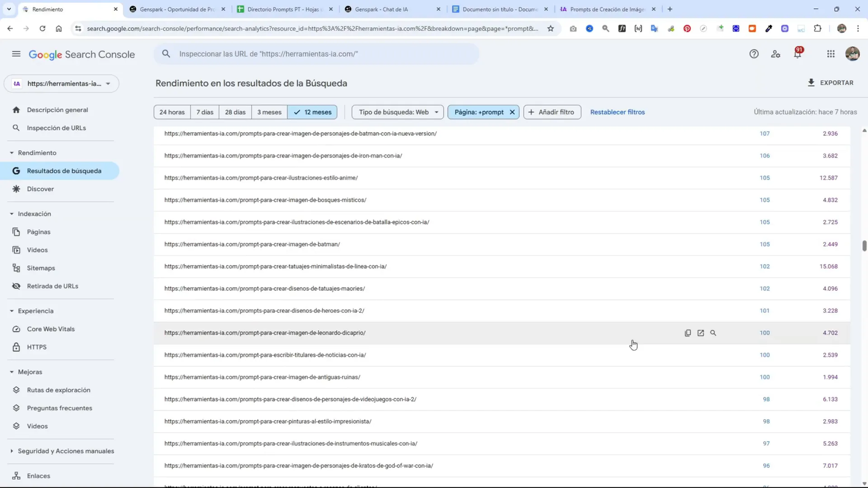Click the URL inspection search field
Screen dimensions: 868x488
click(317, 54)
